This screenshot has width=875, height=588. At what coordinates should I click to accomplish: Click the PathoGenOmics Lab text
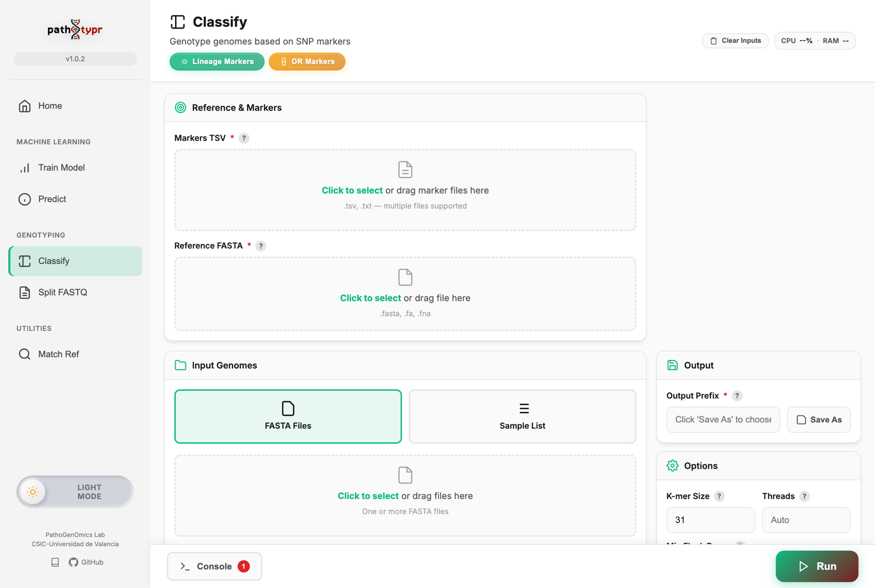75,535
